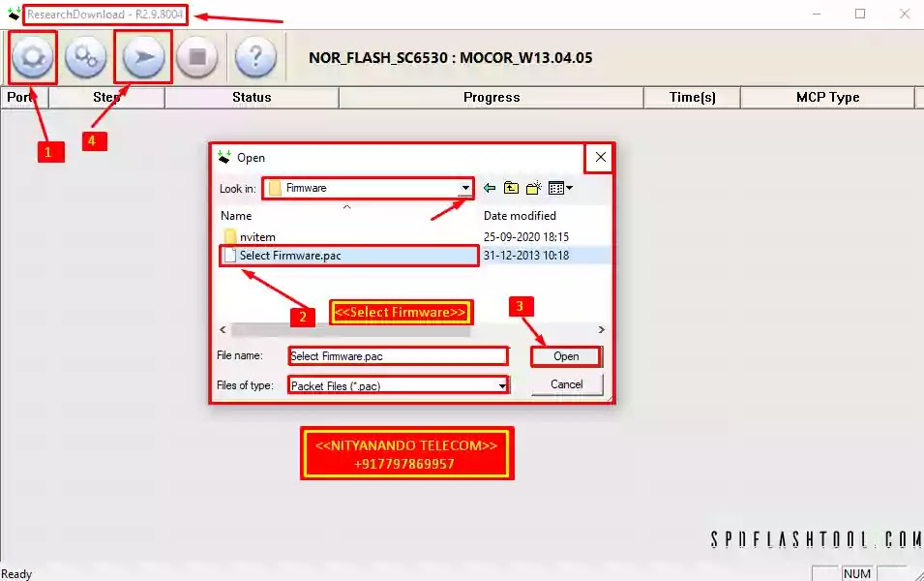Click the scroll left arrow in file list
This screenshot has width=924, height=581.
223,330
